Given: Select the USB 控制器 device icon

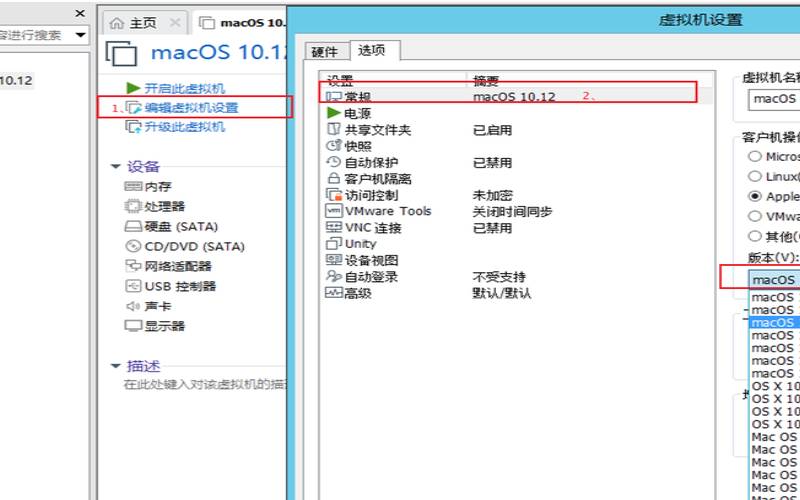Looking at the screenshot, I should point(133,286).
